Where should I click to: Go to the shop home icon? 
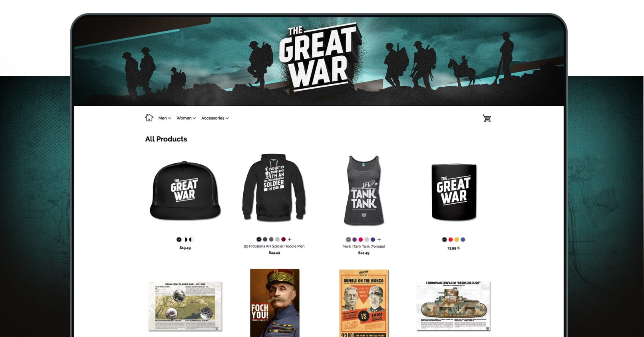[x=149, y=118]
